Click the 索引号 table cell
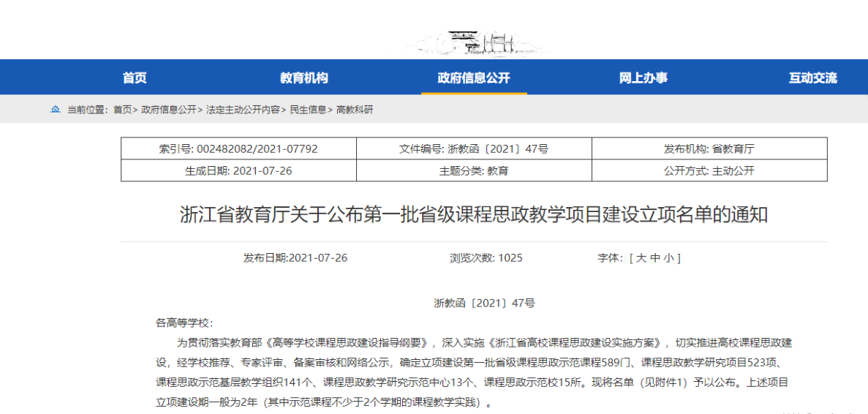Viewport: 868px width, 414px height. [x=238, y=148]
